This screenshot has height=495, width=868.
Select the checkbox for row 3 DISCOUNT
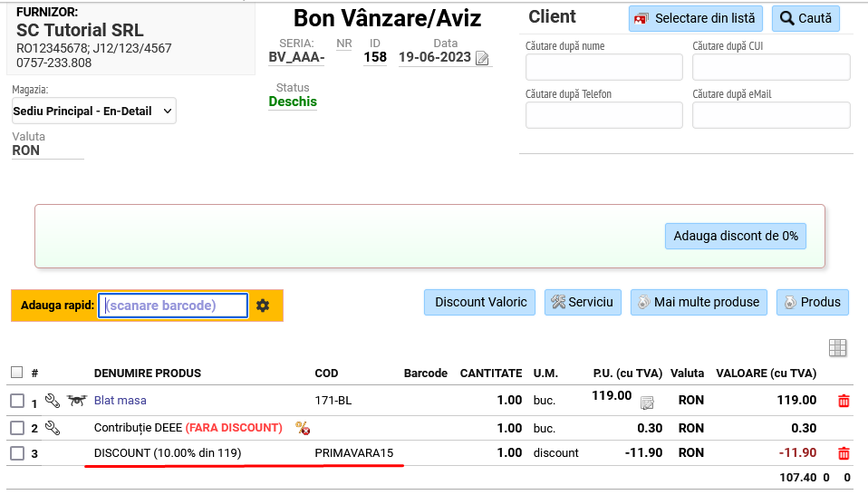17,453
